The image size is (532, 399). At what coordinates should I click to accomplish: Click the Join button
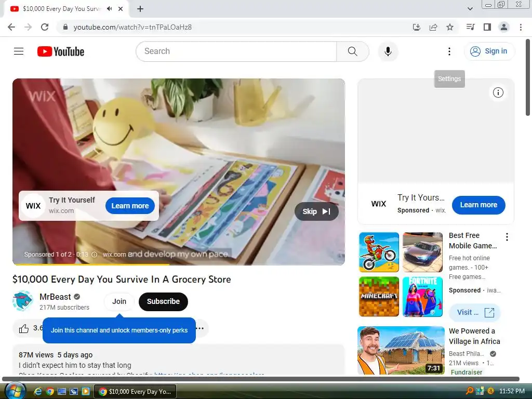click(x=119, y=301)
